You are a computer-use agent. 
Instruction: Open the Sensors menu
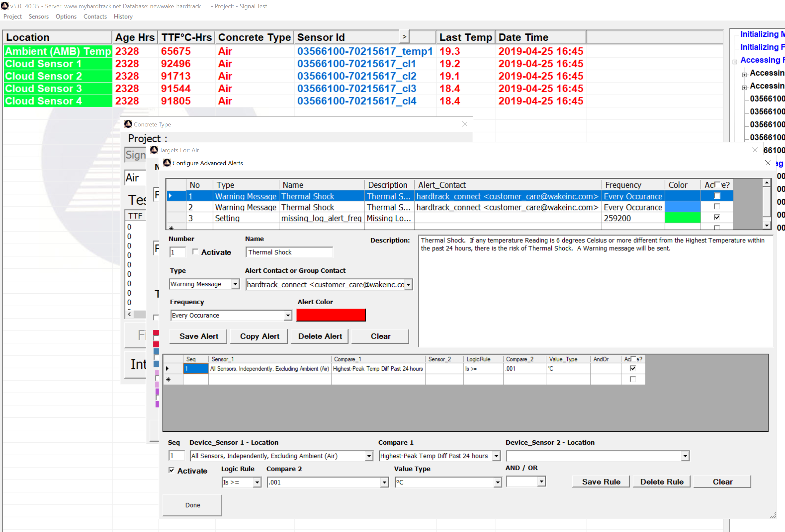[38, 16]
